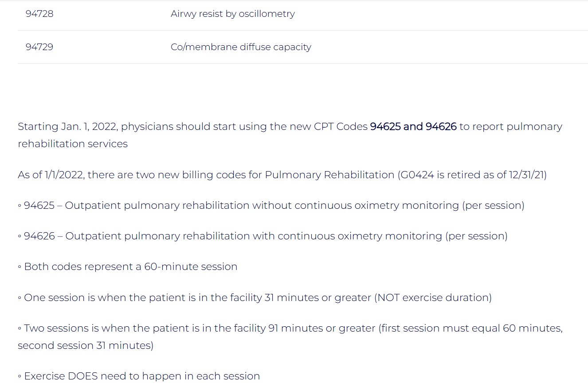This screenshot has width=588, height=387.
Task: Click the 94729 code cell
Action: click(39, 47)
